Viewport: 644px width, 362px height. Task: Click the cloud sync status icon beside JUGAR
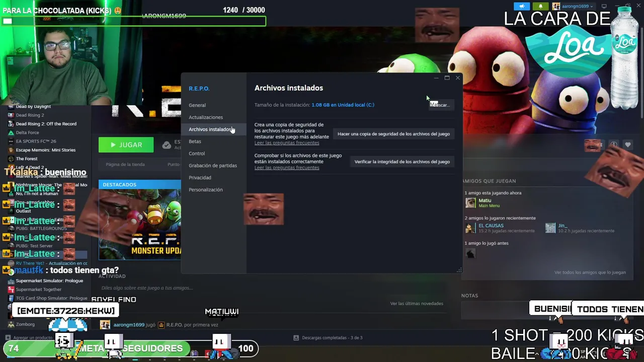[x=167, y=145]
